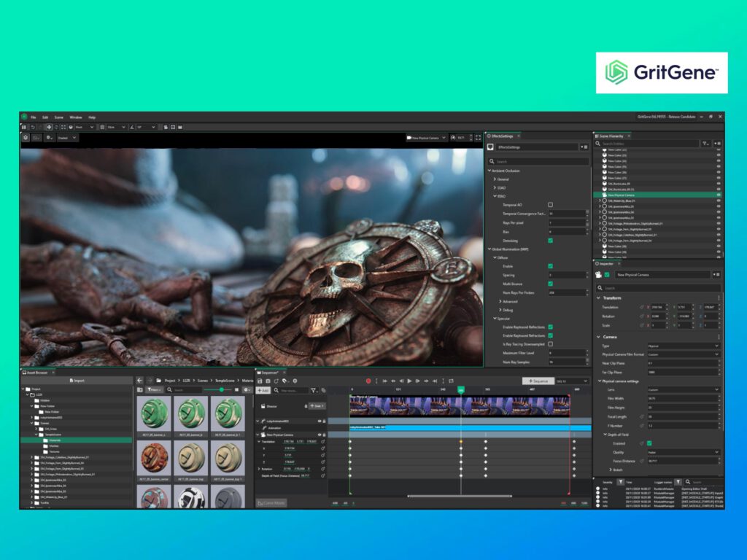Open Sequencer settings gear
The image size is (747, 560).
pos(295,381)
